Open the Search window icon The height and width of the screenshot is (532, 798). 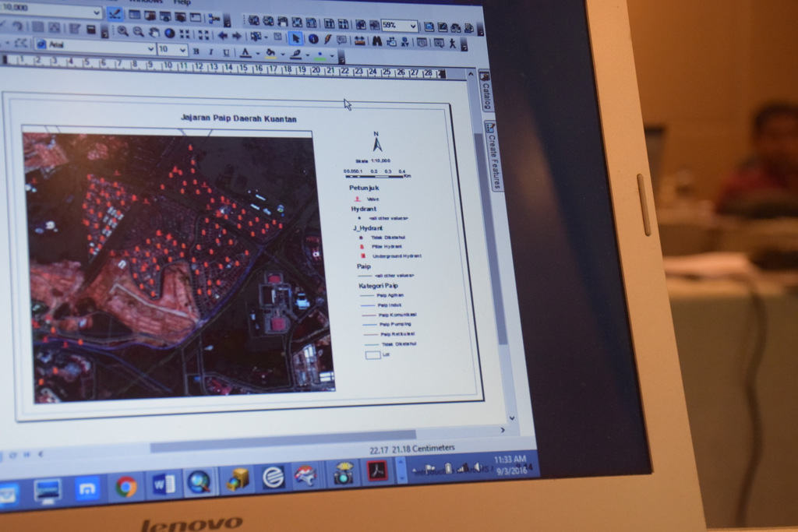tap(165, 16)
